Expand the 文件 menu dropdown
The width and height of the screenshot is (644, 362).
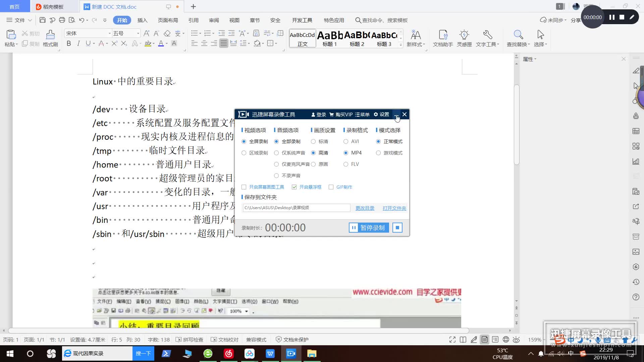pyautogui.click(x=19, y=20)
